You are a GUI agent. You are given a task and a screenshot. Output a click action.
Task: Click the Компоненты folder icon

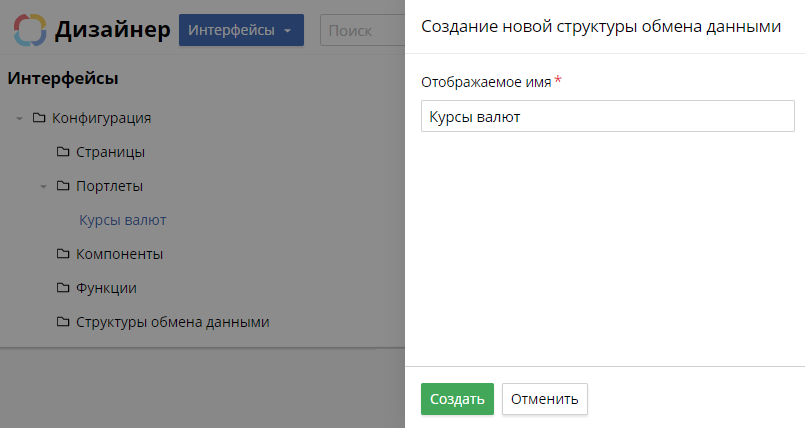point(63,254)
